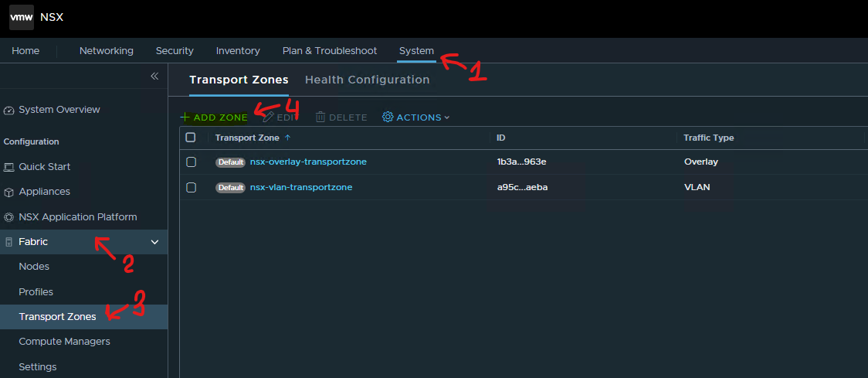
Task: Click the pencil icon next to Edit
Action: tap(268, 117)
